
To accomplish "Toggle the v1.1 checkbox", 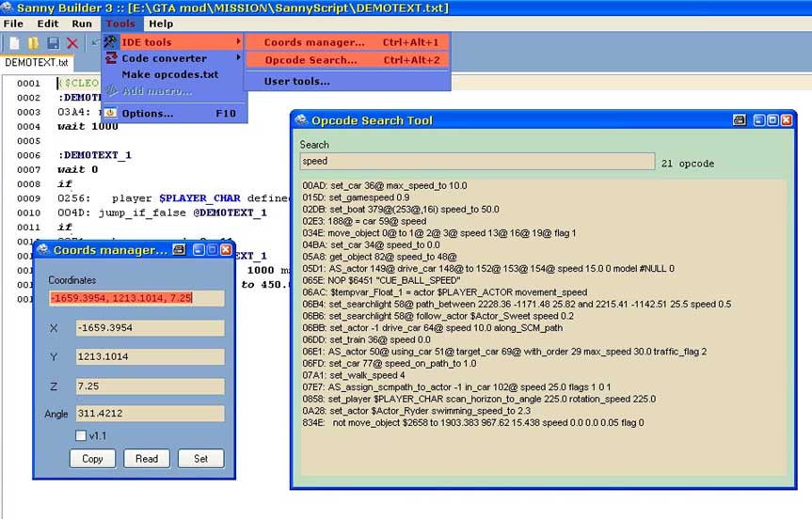I will (82, 435).
